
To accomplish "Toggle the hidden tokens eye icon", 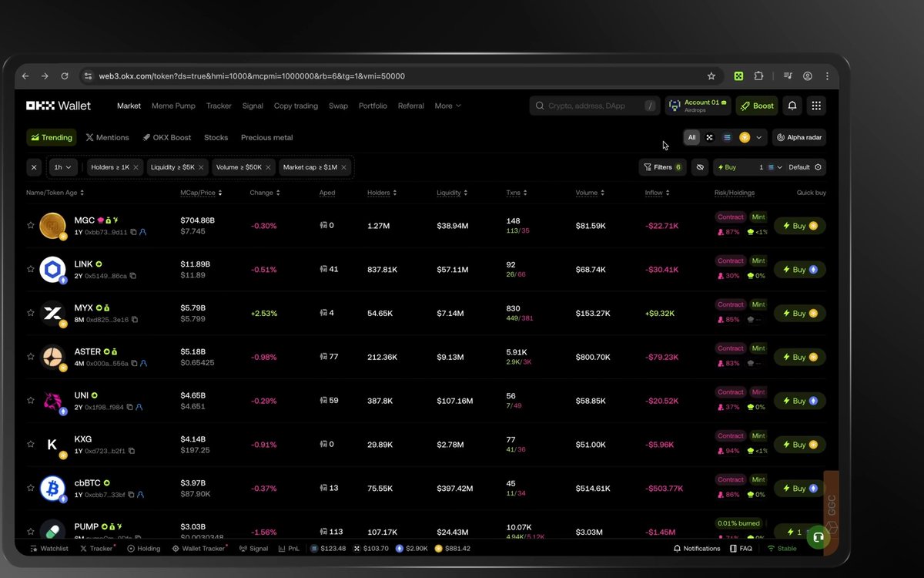I will tap(700, 167).
